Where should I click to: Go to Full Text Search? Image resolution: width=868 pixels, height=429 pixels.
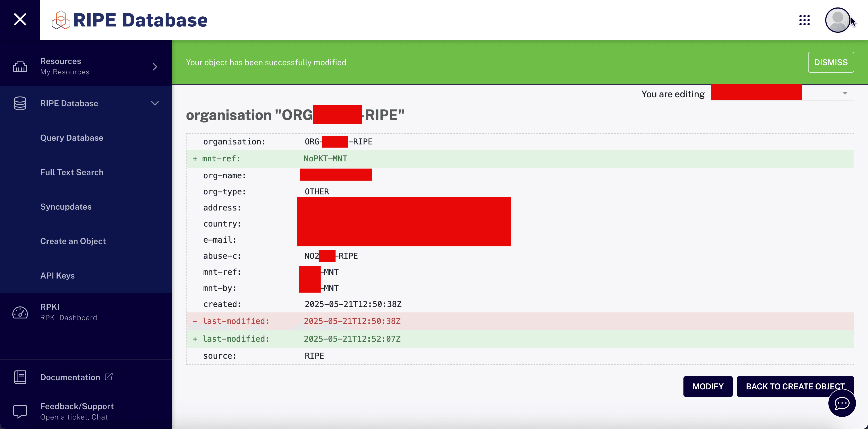coord(72,172)
